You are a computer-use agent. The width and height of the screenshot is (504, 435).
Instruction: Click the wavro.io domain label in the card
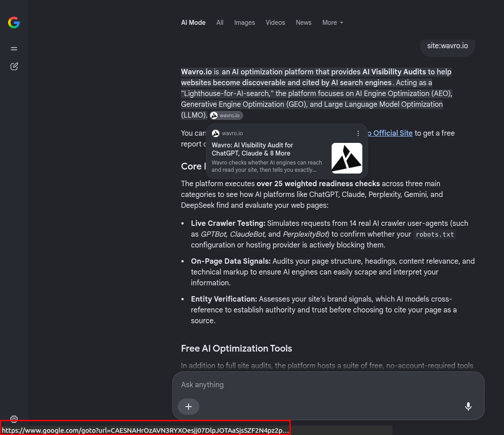pyautogui.click(x=232, y=133)
